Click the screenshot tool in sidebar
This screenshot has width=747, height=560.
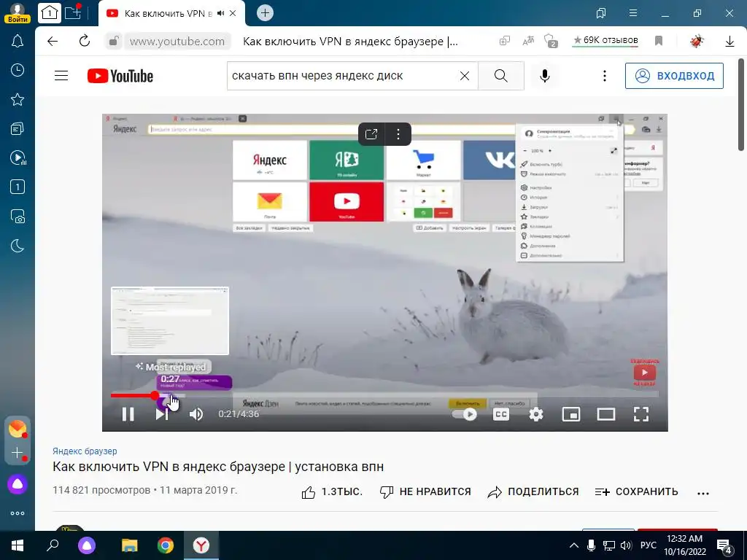(18, 217)
